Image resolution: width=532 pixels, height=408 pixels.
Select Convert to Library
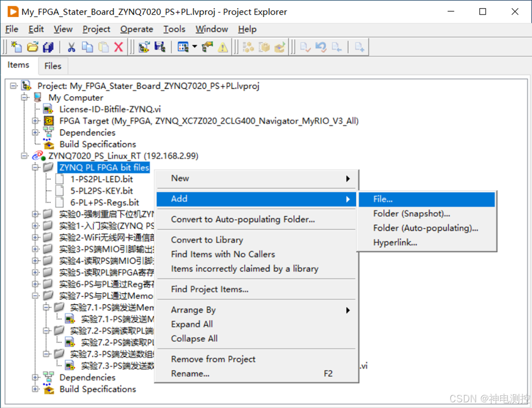[256, 240]
